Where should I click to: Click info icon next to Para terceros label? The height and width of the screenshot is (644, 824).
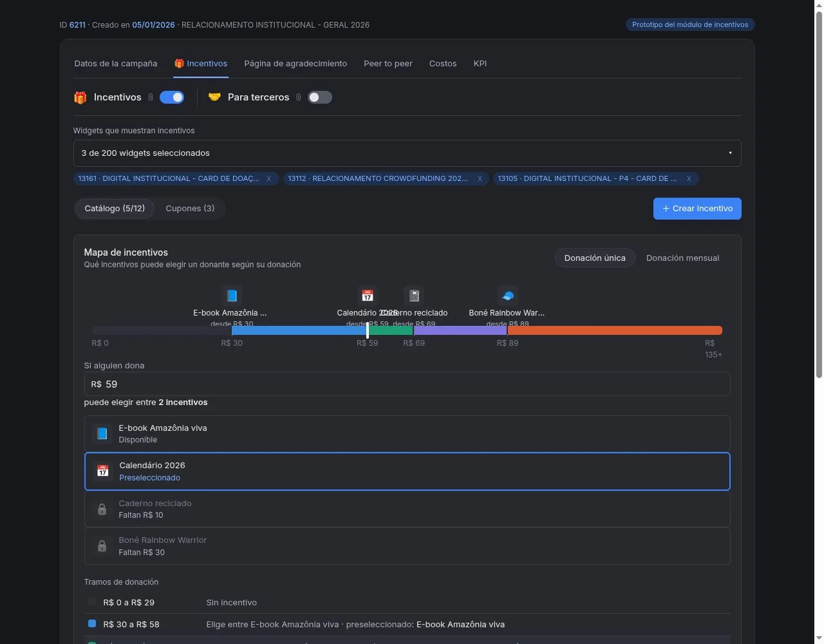coord(298,97)
